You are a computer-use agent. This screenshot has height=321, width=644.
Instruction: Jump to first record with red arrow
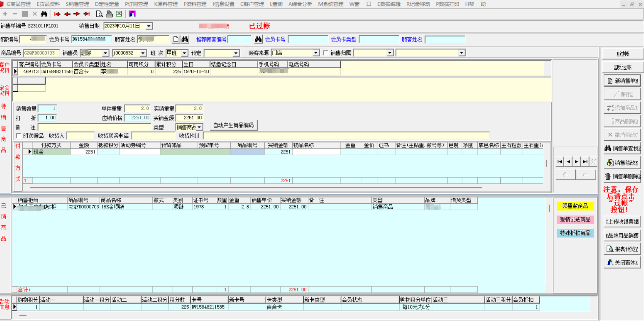coord(57,14)
